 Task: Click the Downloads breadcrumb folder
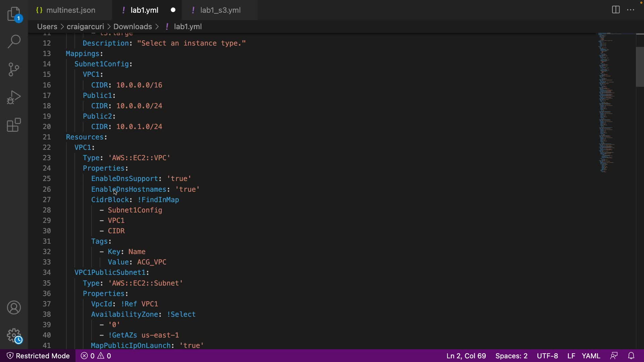coord(132,26)
